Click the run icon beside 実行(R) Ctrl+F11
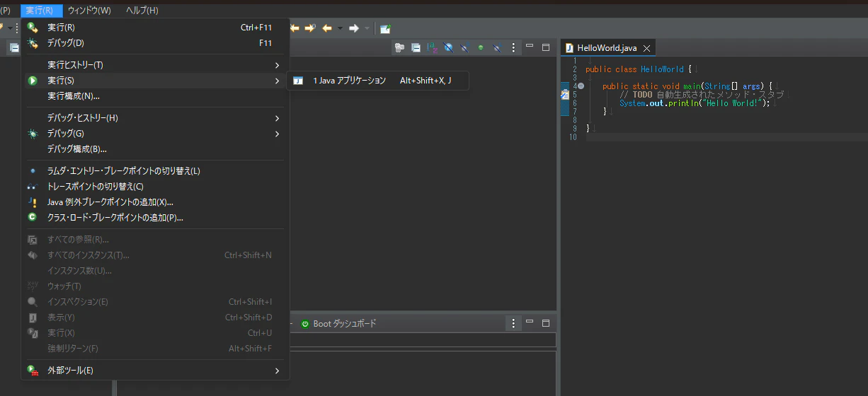The height and width of the screenshot is (396, 868). [33, 28]
